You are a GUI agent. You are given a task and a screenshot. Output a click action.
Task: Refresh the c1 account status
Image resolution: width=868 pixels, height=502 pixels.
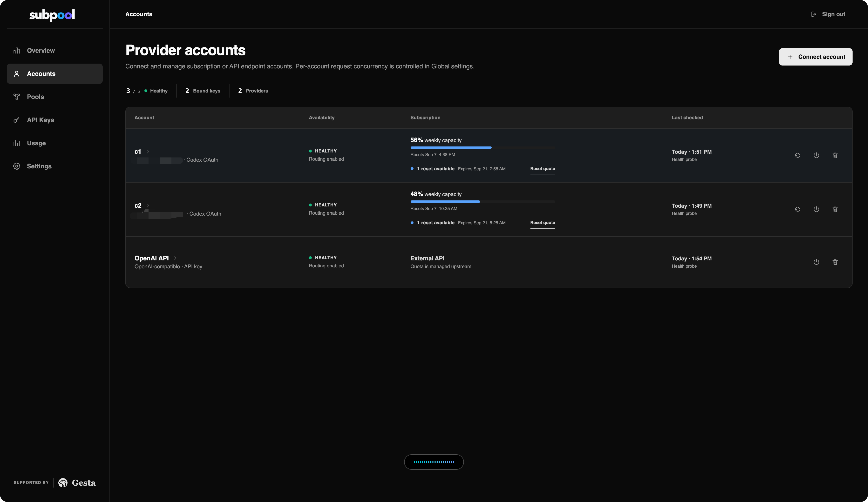[x=797, y=155]
